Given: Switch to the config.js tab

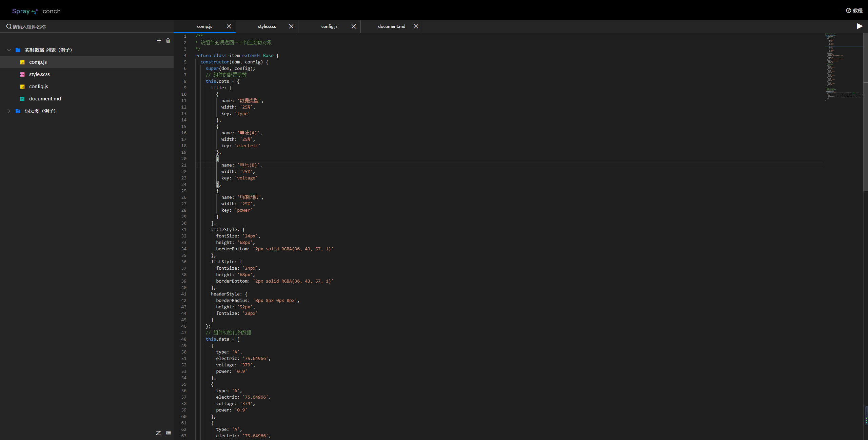Looking at the screenshot, I should coord(329,26).
